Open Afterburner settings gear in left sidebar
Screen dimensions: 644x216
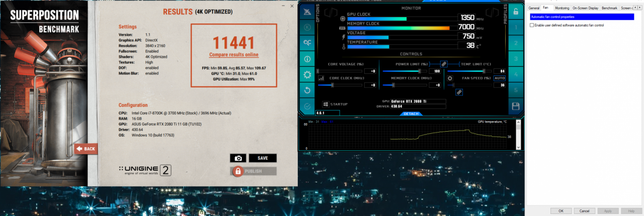(x=307, y=75)
